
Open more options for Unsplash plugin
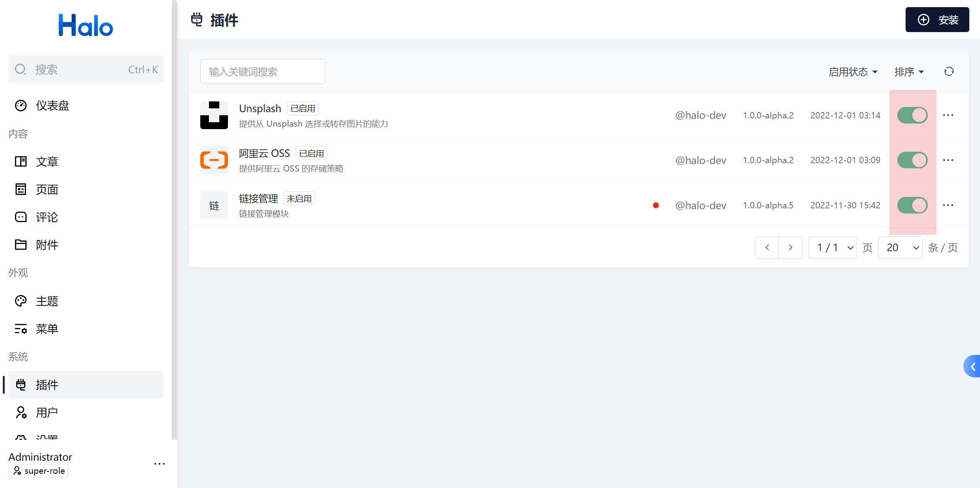(948, 115)
